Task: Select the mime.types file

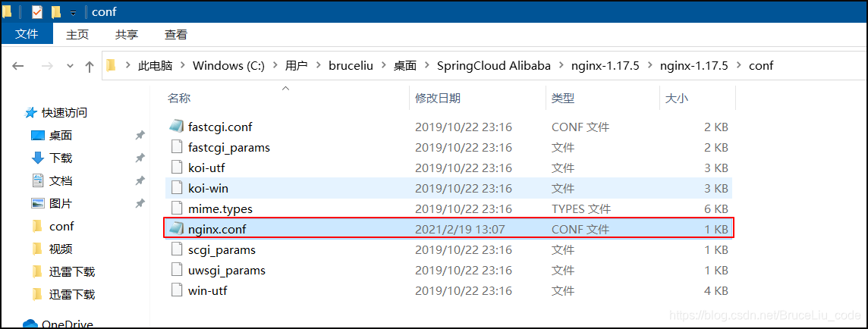Action: pyautogui.click(x=449, y=208)
